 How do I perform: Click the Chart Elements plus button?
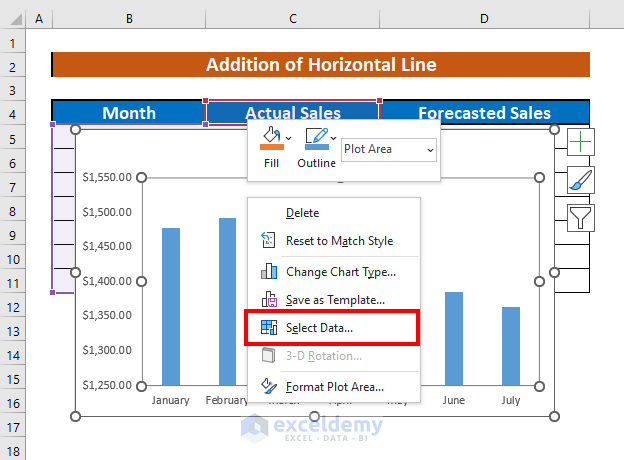point(581,142)
